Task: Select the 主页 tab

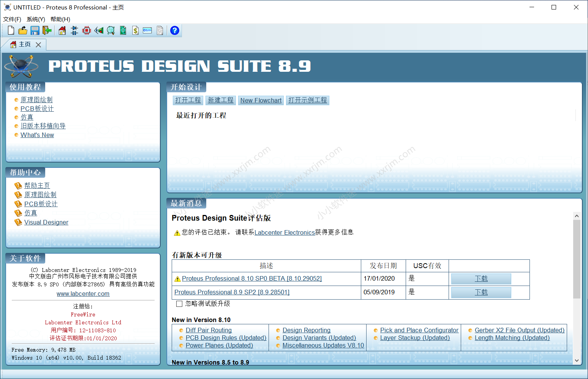Action: click(24, 44)
